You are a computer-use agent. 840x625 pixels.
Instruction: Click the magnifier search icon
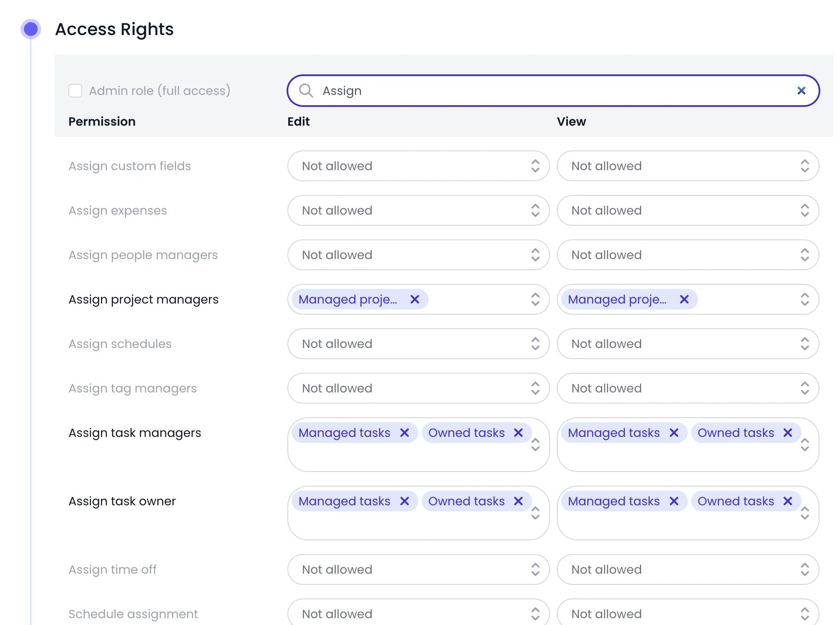point(306,91)
